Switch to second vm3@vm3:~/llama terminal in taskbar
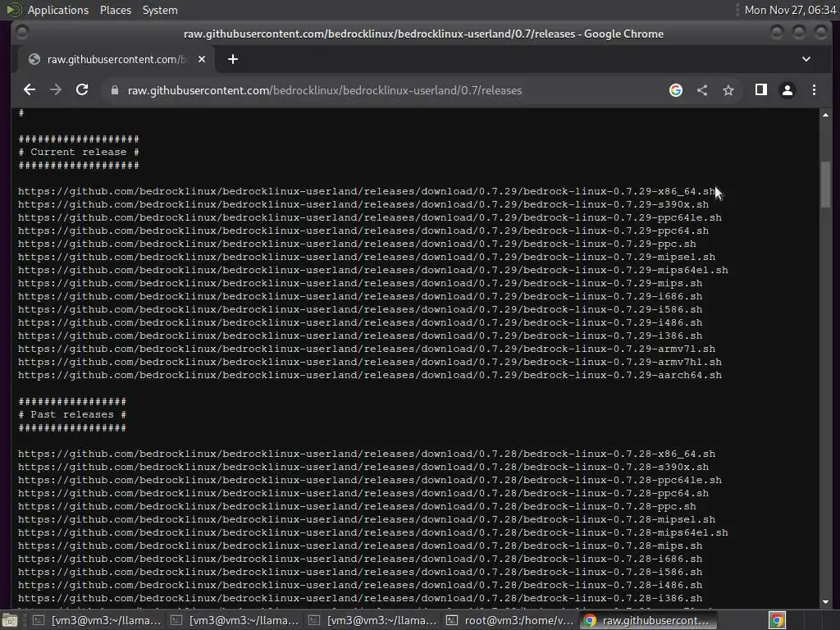840x630 pixels. tap(235, 620)
